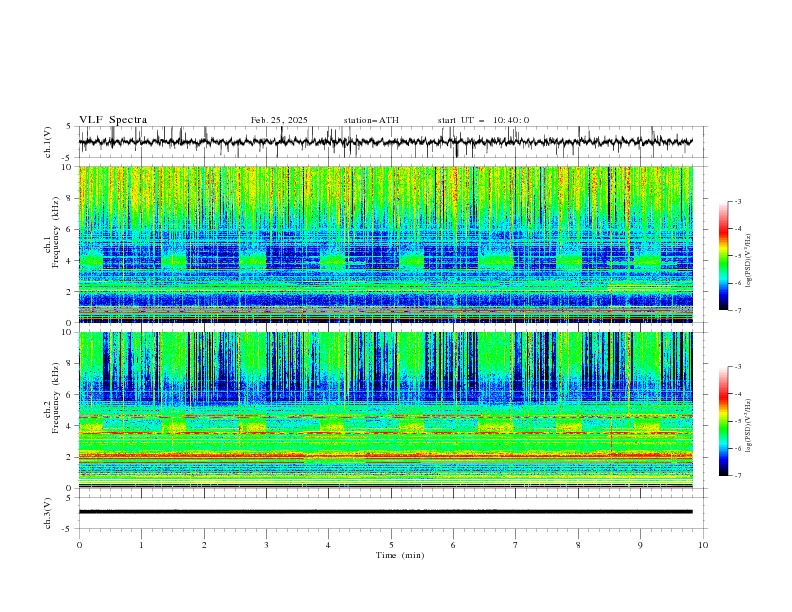
Task: Click the '-7' tick on ch.2 colorbar
Action: (x=737, y=475)
